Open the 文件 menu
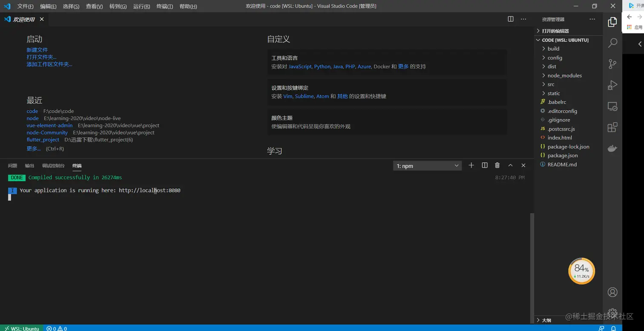The image size is (644, 331). point(25,6)
